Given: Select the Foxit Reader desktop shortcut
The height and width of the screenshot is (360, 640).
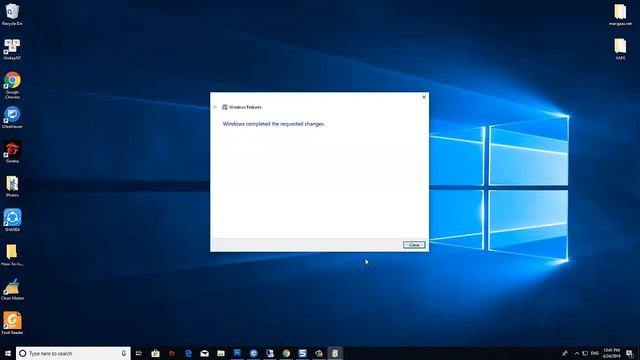Looking at the screenshot, I should [12, 323].
